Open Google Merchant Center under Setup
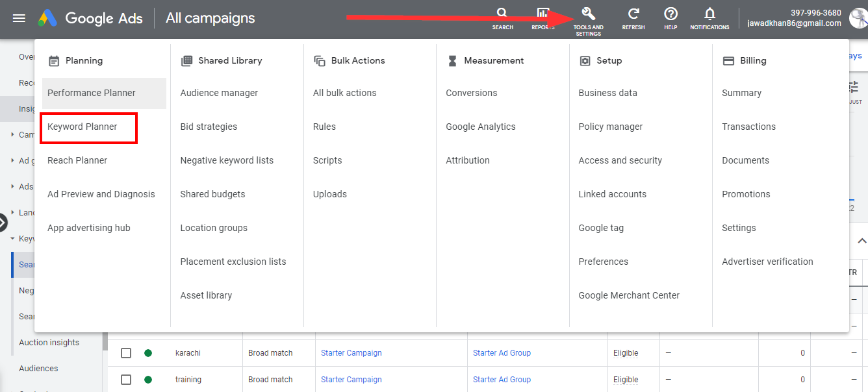Screen dimensions: 868x392 coord(629,295)
